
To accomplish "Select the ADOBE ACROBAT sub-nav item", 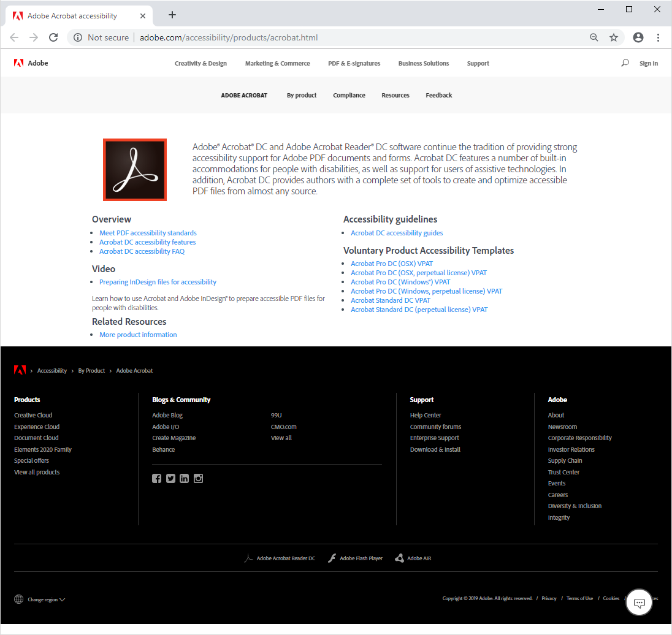I will click(x=244, y=95).
